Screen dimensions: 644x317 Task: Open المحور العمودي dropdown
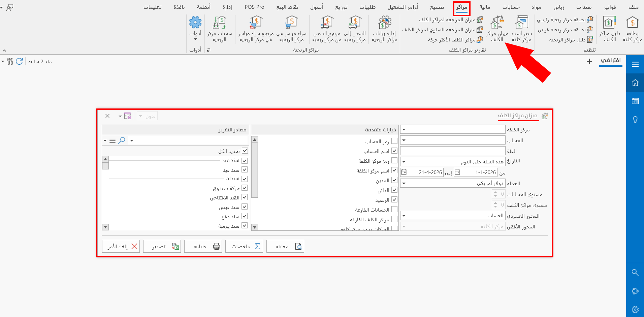pos(404,216)
